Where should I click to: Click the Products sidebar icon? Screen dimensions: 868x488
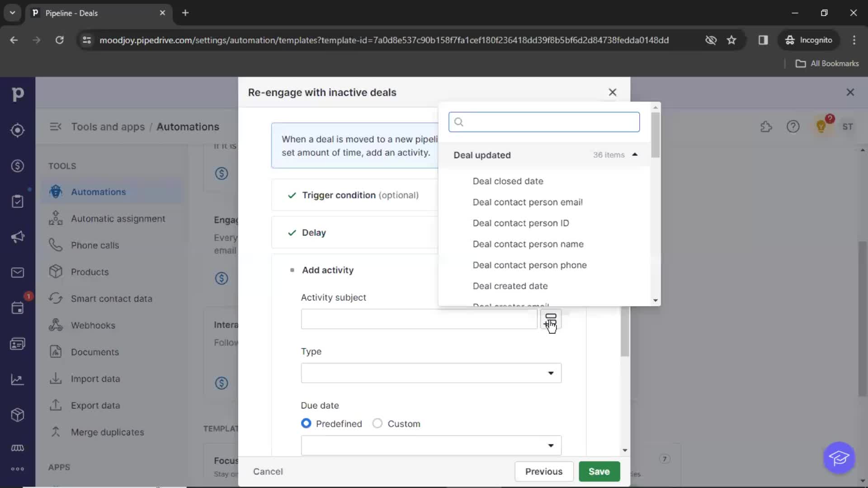(55, 272)
